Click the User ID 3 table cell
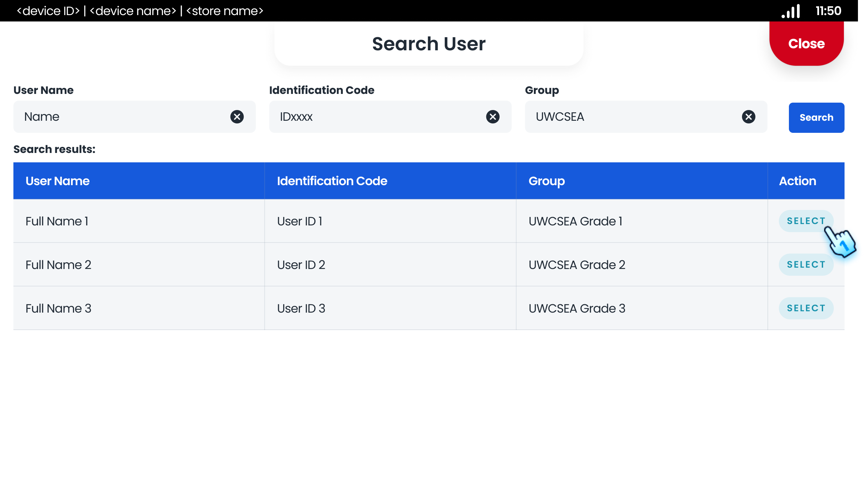The height and width of the screenshot is (483, 868). (301, 308)
